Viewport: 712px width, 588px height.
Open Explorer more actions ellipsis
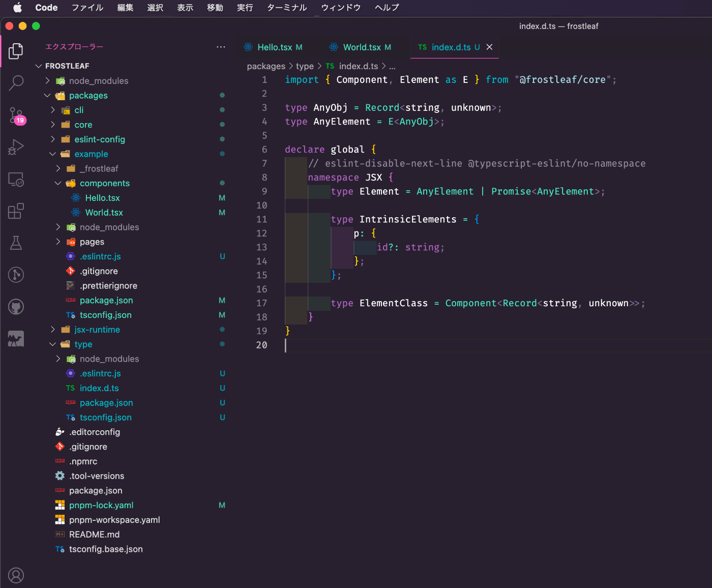221,47
